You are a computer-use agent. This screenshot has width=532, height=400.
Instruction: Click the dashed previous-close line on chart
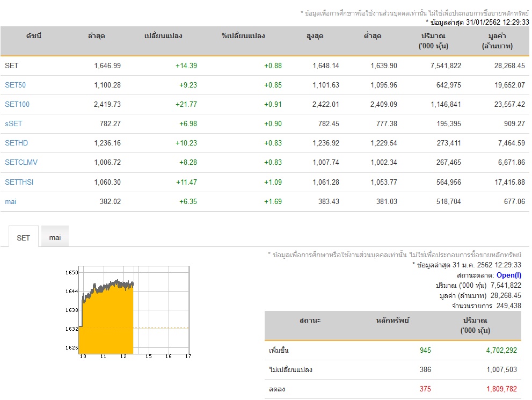[161, 328]
